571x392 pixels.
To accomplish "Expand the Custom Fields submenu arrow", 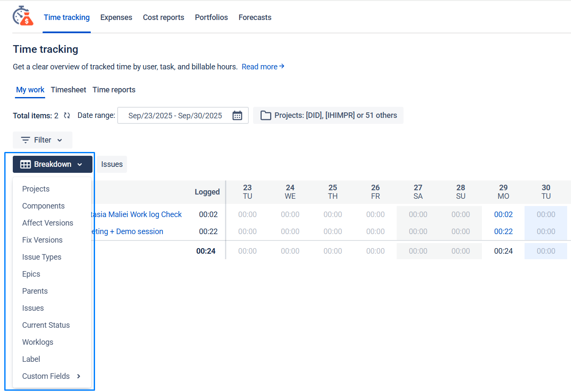I will coord(79,376).
